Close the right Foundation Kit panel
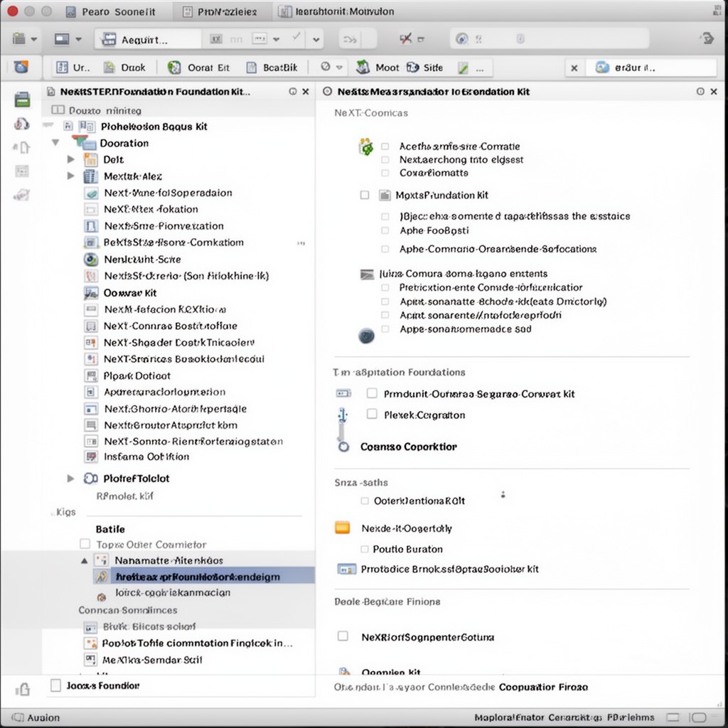 click(x=714, y=92)
